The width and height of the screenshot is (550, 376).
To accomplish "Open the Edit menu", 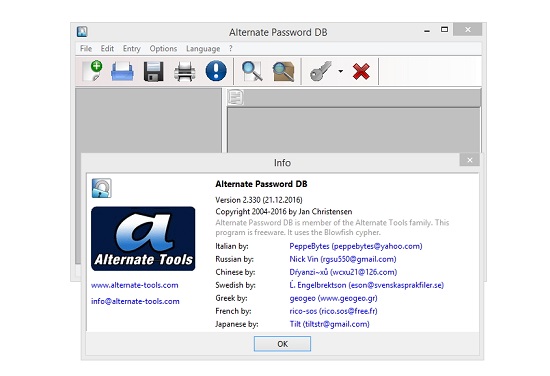I will click(x=107, y=48).
